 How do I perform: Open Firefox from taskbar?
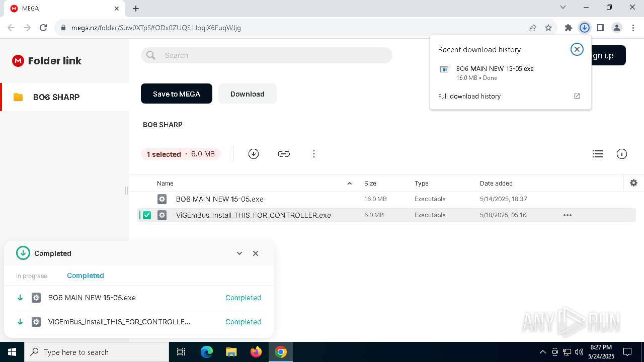tap(256, 352)
